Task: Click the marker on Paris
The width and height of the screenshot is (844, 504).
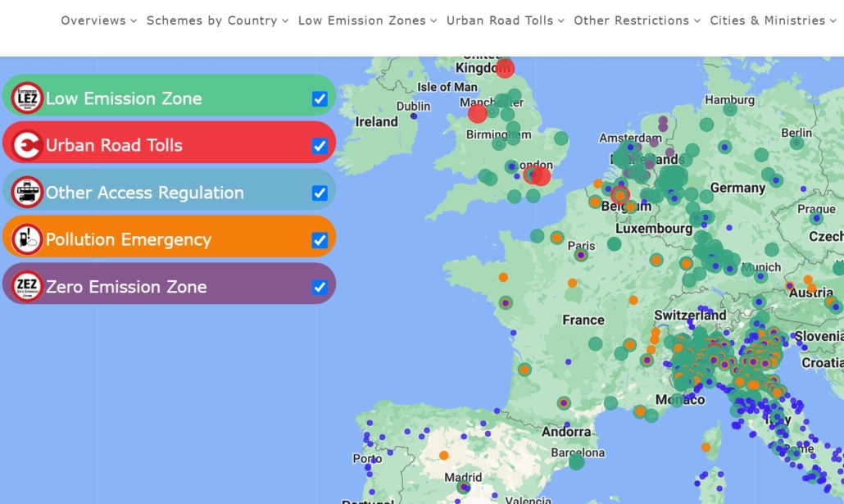Action: (x=580, y=255)
